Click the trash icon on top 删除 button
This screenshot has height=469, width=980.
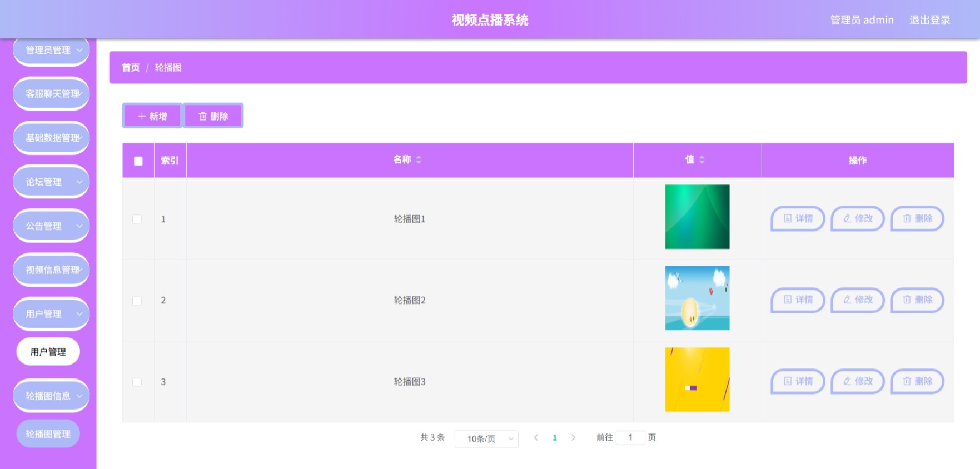(x=203, y=116)
